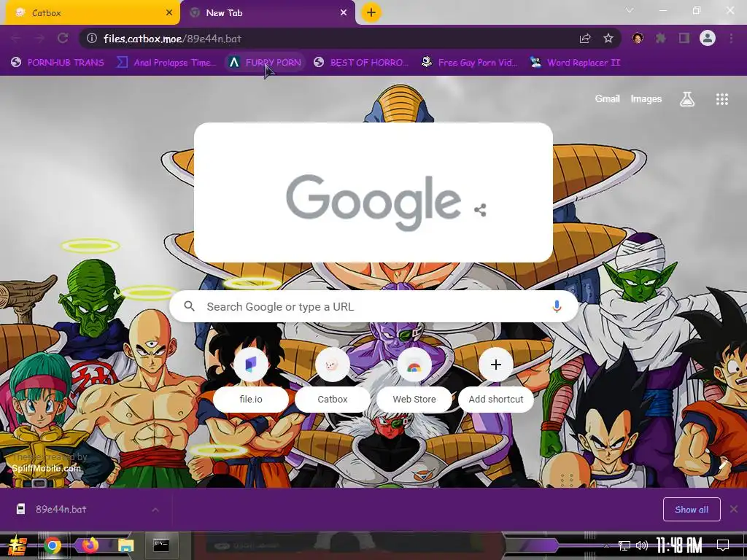Close the downloads bar
747x560 pixels.
[x=734, y=510]
